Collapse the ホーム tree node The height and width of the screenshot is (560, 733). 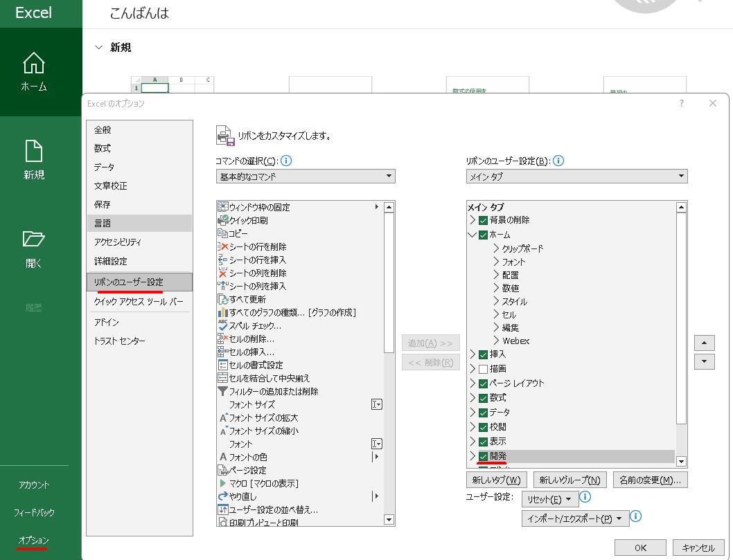(x=472, y=235)
